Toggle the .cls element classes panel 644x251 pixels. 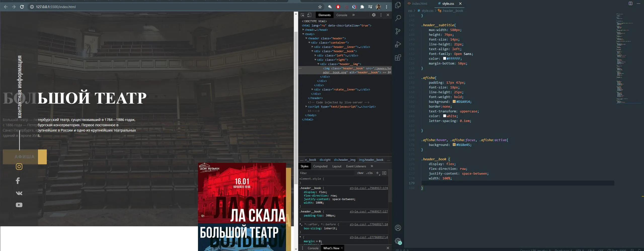(369, 173)
